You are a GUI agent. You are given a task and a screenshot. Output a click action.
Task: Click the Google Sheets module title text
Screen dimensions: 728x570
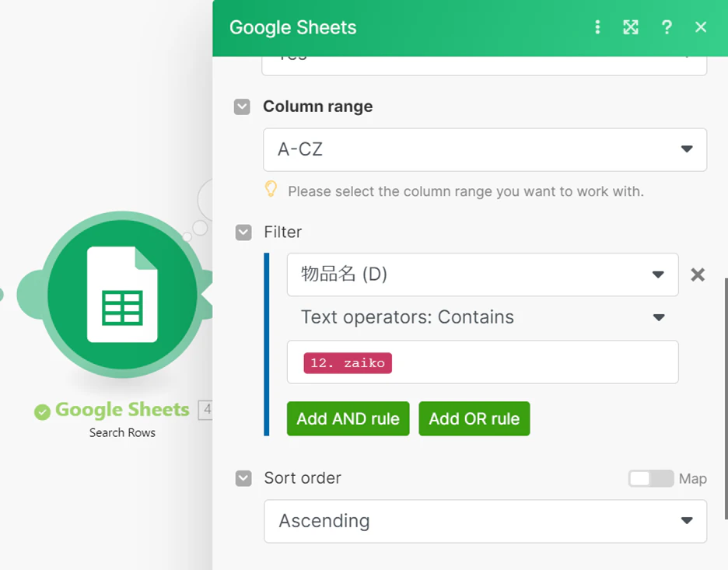pyautogui.click(x=122, y=409)
